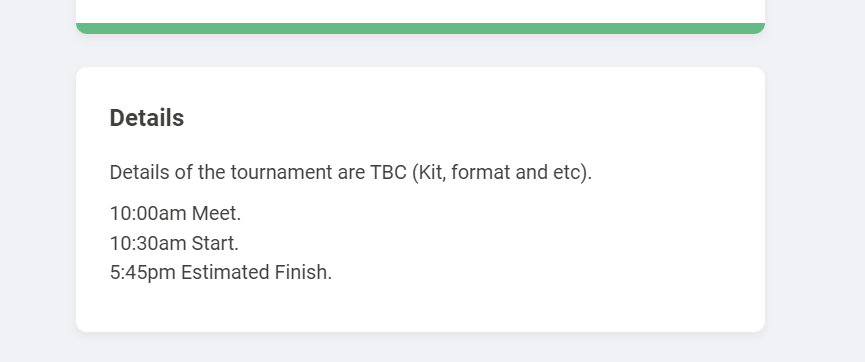Click the word format in the parentheses
This screenshot has width=865, height=362.
point(480,172)
